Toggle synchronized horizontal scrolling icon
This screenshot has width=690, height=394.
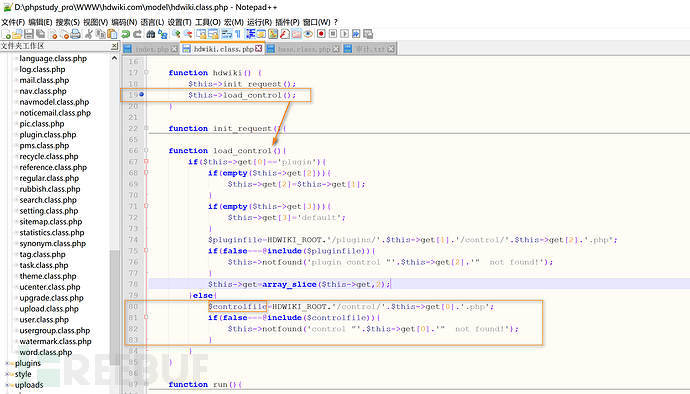pos(213,34)
